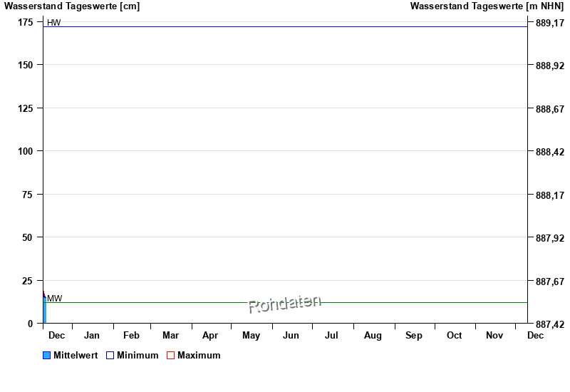The width and height of the screenshot is (570, 392).
Task: Click the MW mean-water line label
Action: point(55,299)
